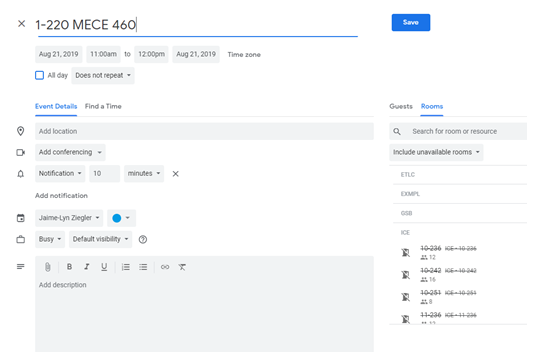Open the Busy status dropdown

pyautogui.click(x=50, y=239)
